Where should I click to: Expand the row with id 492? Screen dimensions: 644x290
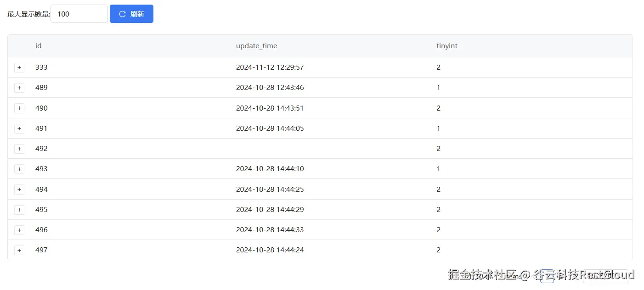pos(19,149)
